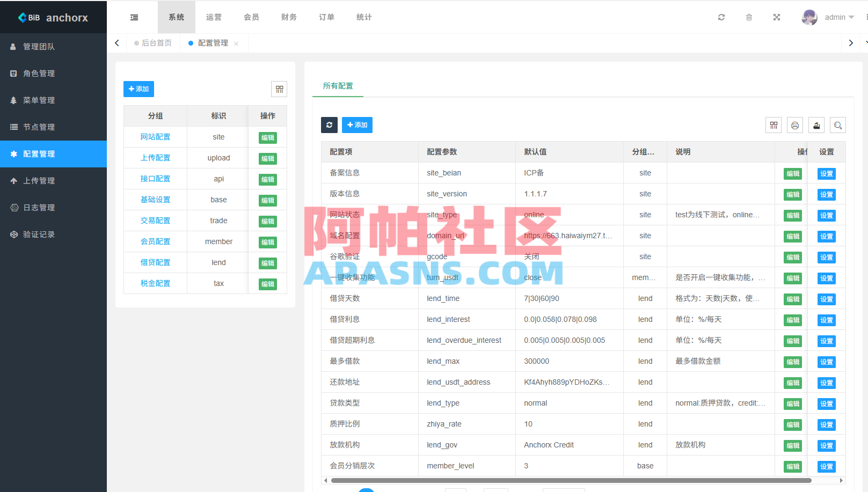This screenshot has width=868, height=492.
Task: Open the 网站配置 group link
Action: (155, 137)
